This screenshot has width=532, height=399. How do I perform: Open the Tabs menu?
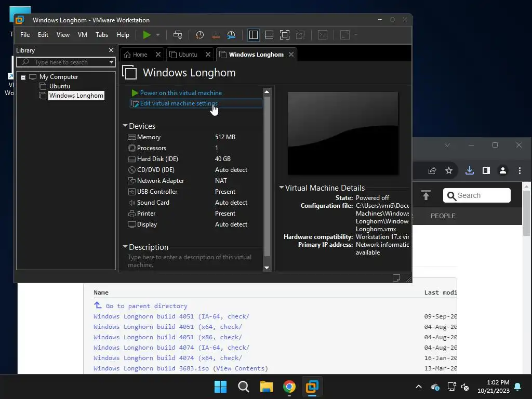pyautogui.click(x=101, y=35)
